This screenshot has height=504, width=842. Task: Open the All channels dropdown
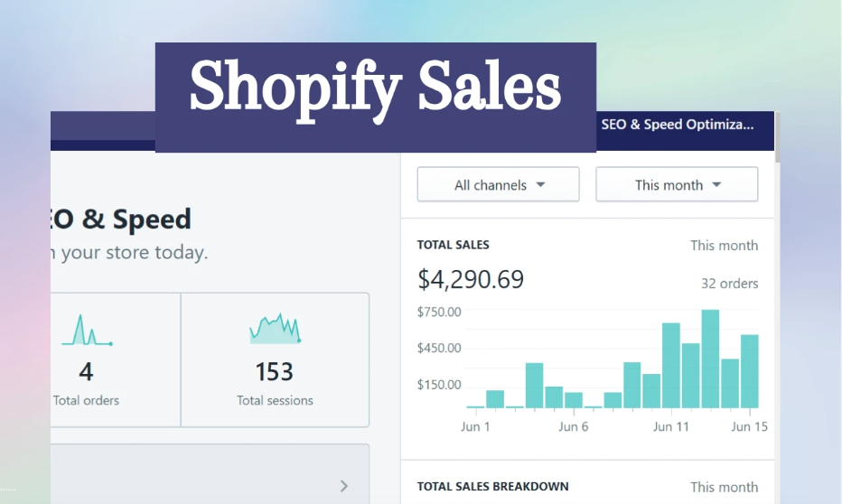(498, 185)
